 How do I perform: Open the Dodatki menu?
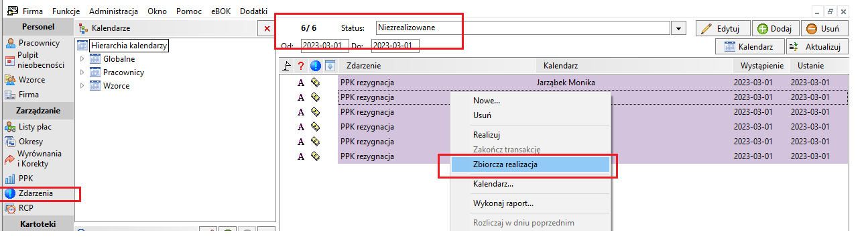pyautogui.click(x=254, y=11)
